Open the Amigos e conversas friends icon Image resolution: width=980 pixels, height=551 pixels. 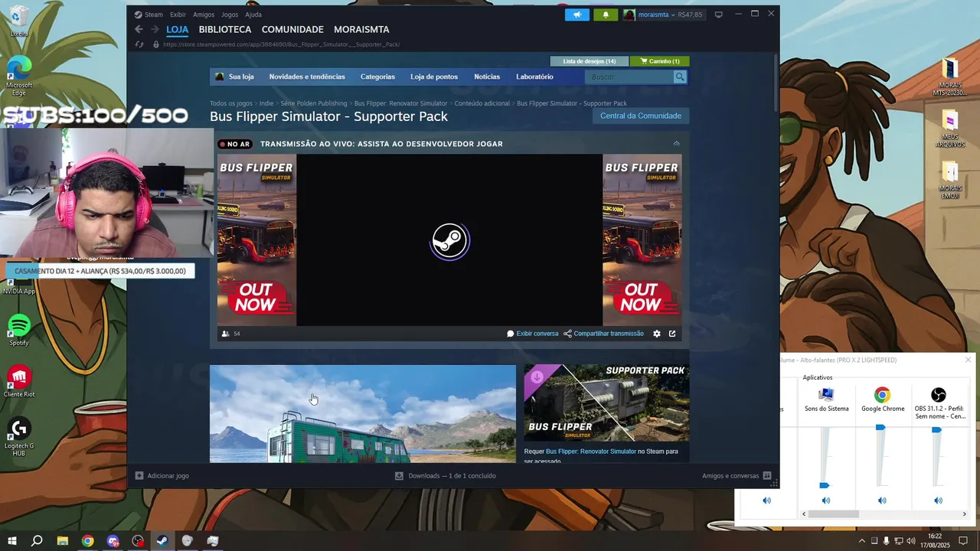[767, 475]
